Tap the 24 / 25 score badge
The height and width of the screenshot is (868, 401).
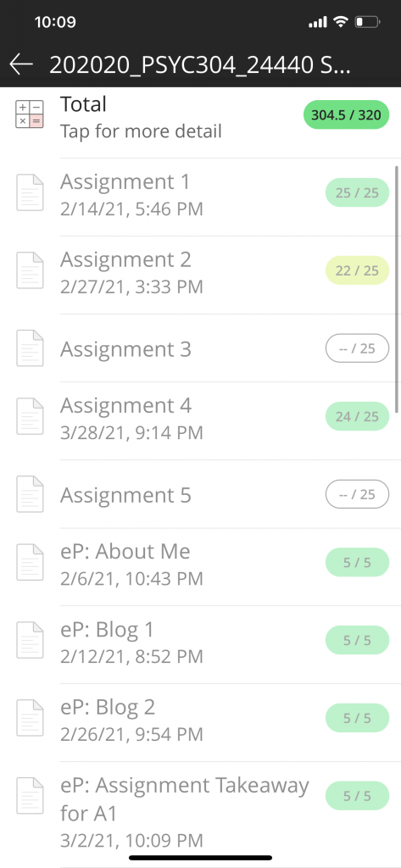357,416
